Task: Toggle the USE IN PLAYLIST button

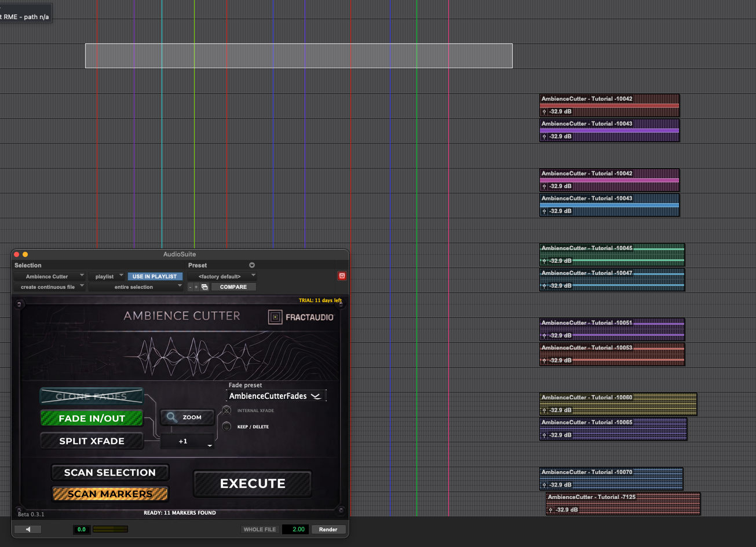Action: (155, 277)
